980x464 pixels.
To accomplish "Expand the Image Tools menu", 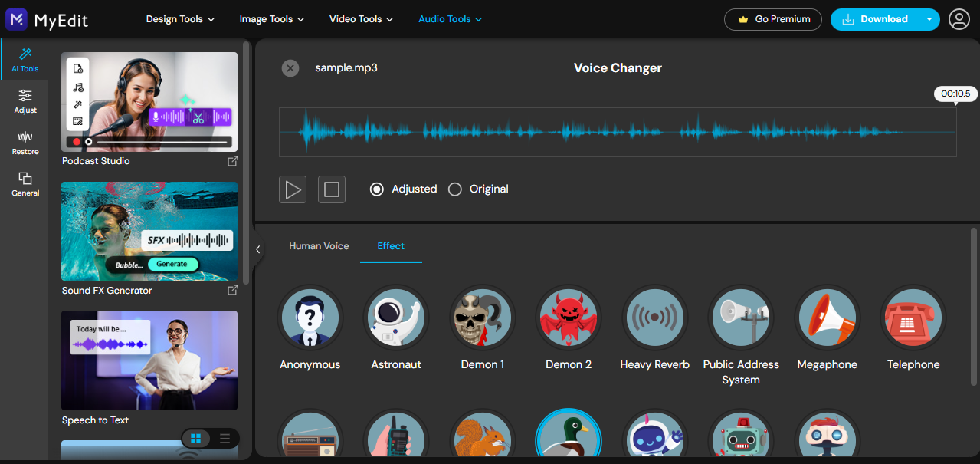I will (x=271, y=19).
